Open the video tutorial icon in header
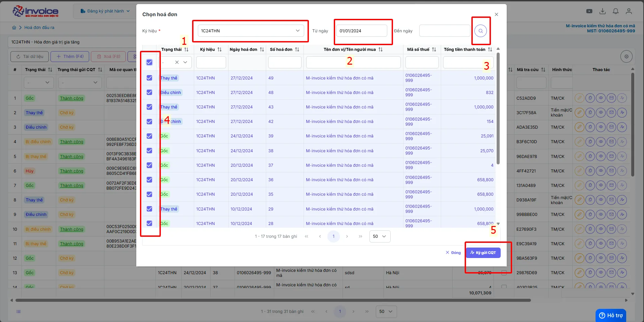The width and height of the screenshot is (644, 322). 589,11
